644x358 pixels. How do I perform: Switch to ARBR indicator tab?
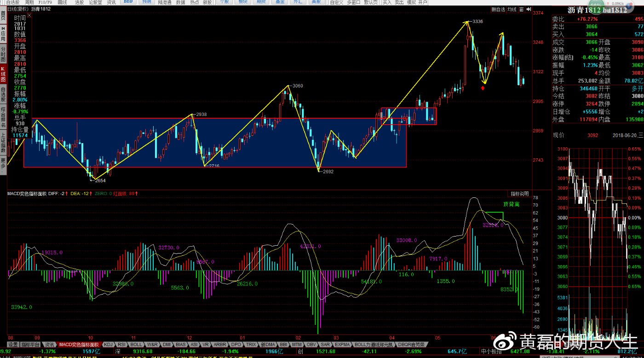[x=220, y=344]
